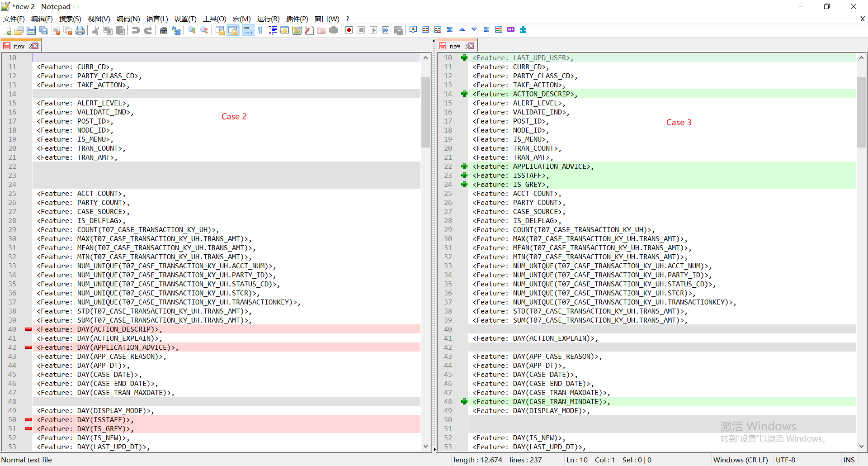This screenshot has width=868, height=466.
Task: Go to previous difference arrow
Action: point(462,29)
